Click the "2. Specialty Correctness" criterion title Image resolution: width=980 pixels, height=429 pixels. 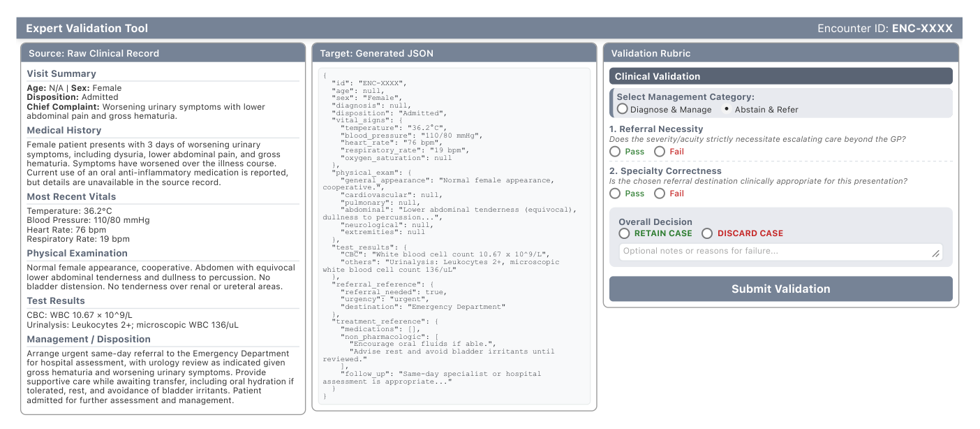[x=665, y=171]
